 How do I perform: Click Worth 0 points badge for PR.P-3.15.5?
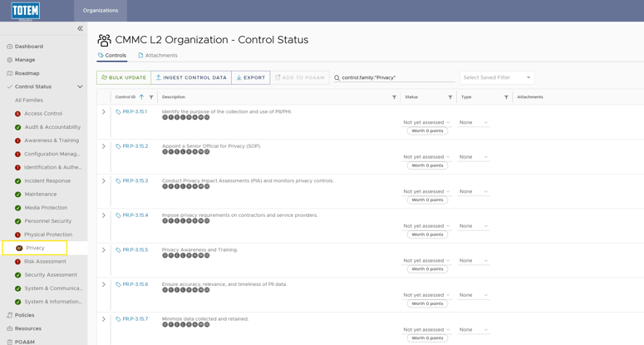(427, 269)
